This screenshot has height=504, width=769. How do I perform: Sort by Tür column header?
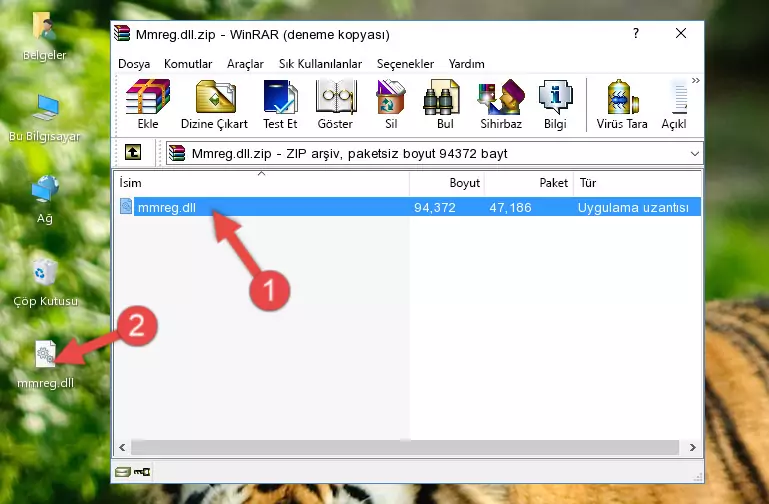point(637,182)
